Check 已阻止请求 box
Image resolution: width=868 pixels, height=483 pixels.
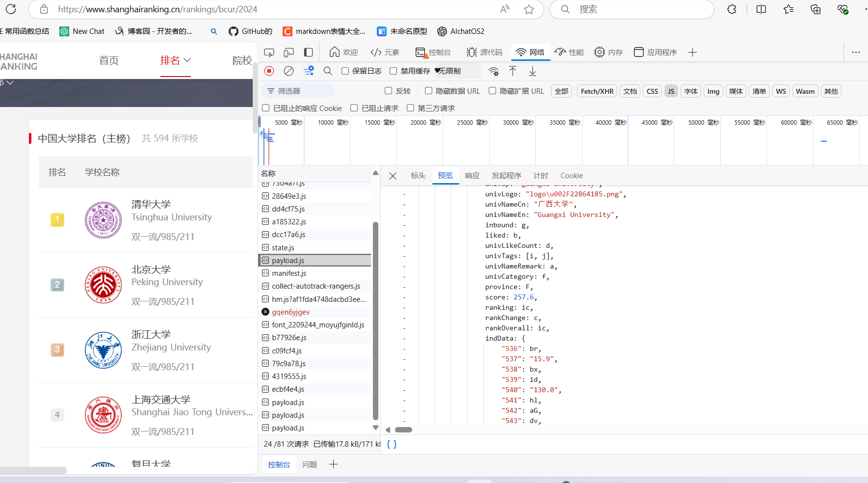point(354,108)
